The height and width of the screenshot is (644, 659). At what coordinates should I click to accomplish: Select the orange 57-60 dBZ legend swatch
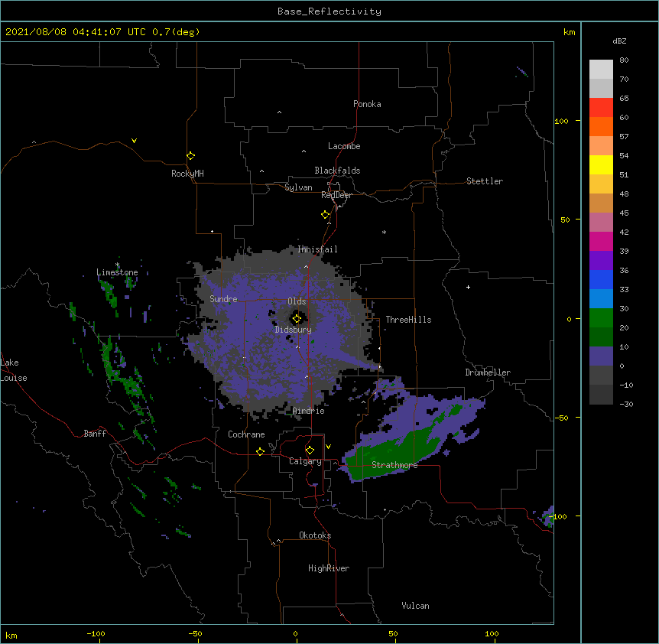[x=601, y=126]
